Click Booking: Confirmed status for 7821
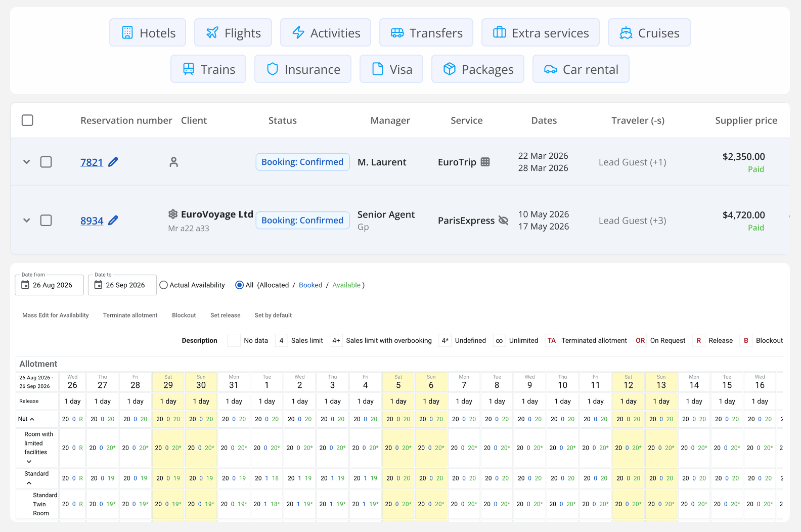This screenshot has height=532, width=801. tap(302, 162)
